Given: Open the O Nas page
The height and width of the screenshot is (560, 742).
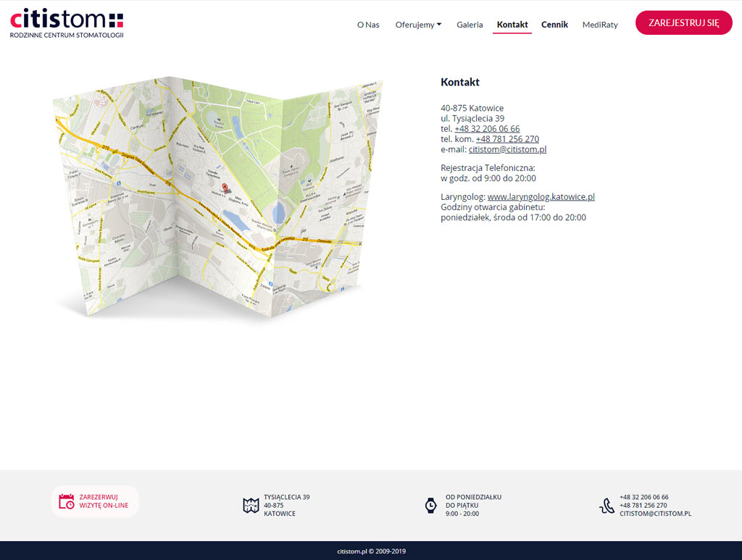Looking at the screenshot, I should 368,25.
